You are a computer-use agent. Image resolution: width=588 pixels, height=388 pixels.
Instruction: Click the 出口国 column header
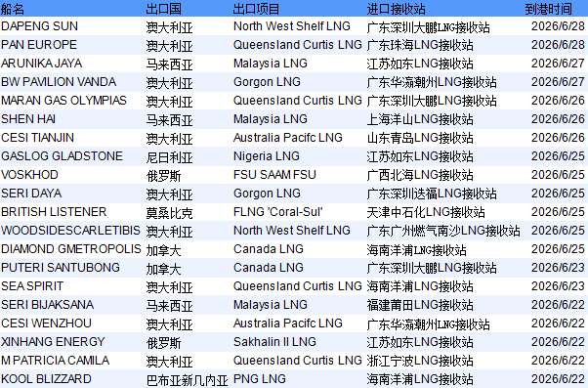point(163,8)
